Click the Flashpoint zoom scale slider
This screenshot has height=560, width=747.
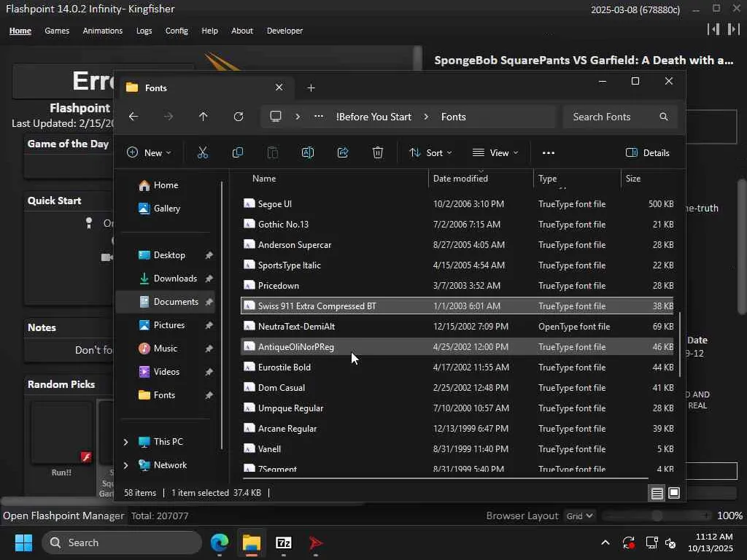657,516
